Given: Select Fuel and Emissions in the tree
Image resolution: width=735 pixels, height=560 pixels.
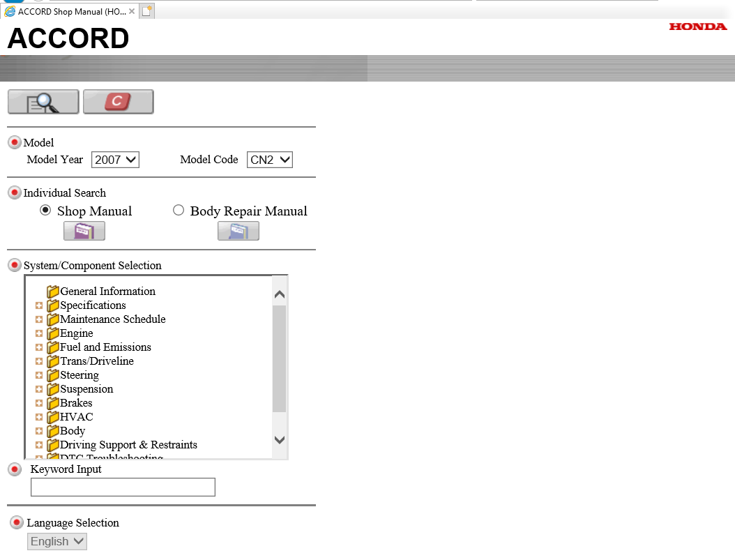Looking at the screenshot, I should [105, 347].
